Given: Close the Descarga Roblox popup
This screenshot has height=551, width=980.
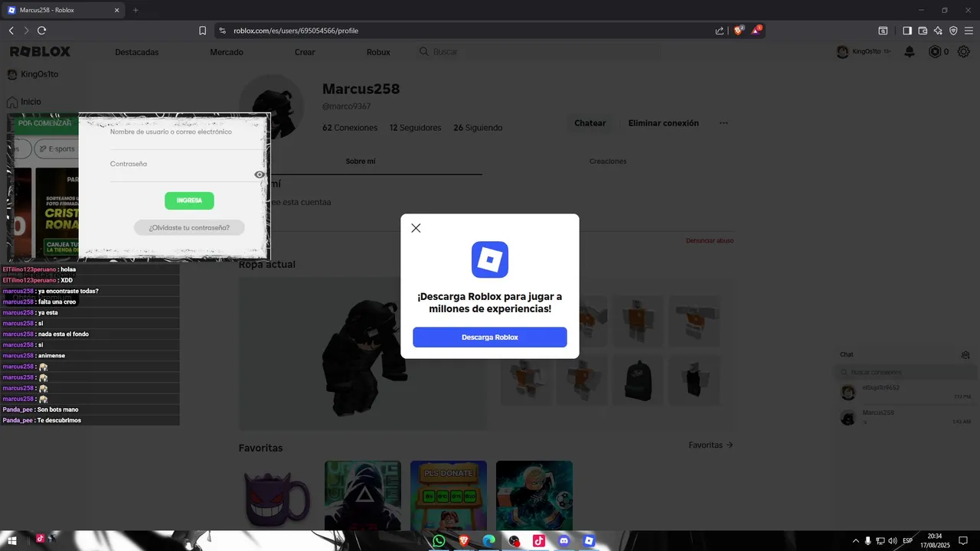Looking at the screenshot, I should 416,228.
